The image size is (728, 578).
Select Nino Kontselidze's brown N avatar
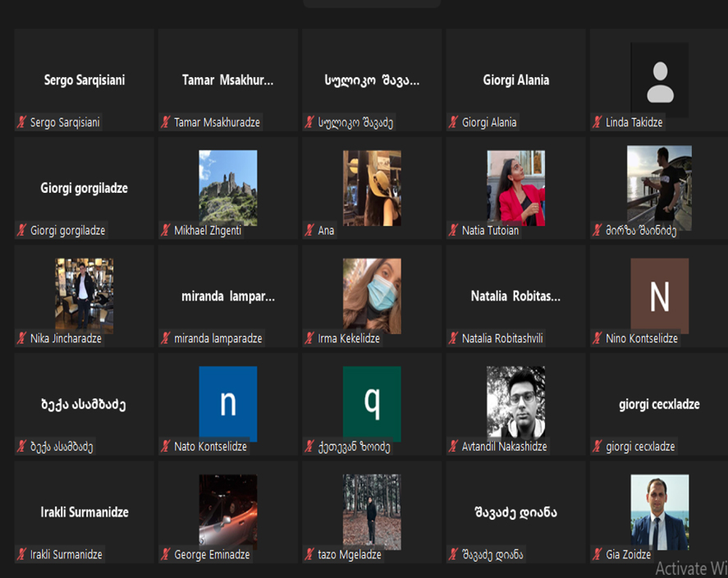coord(659,296)
